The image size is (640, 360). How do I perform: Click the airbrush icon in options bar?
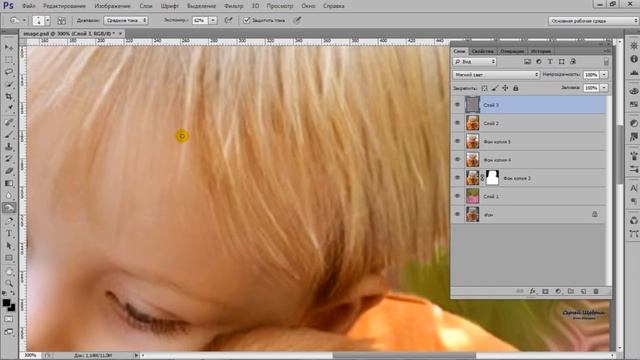click(229, 20)
